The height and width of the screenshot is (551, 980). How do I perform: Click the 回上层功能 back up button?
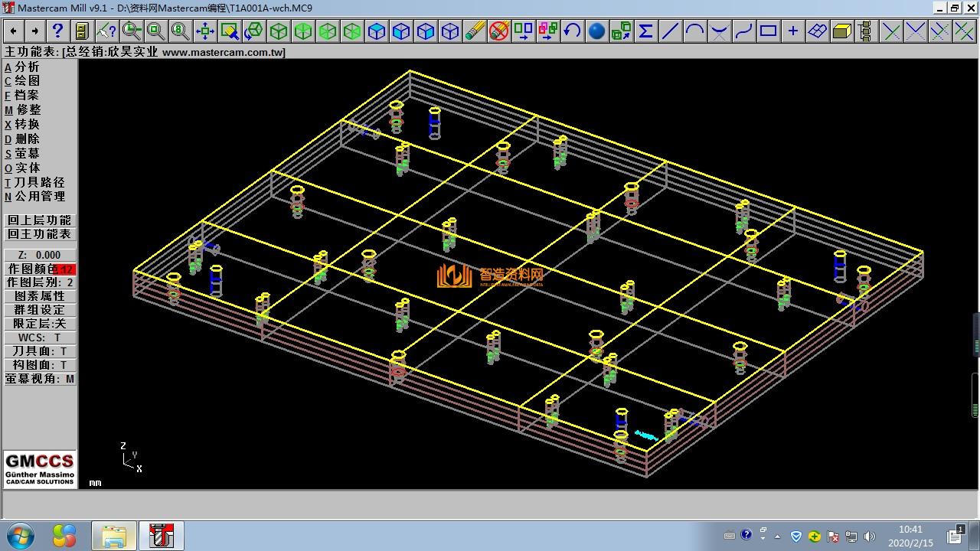point(40,220)
